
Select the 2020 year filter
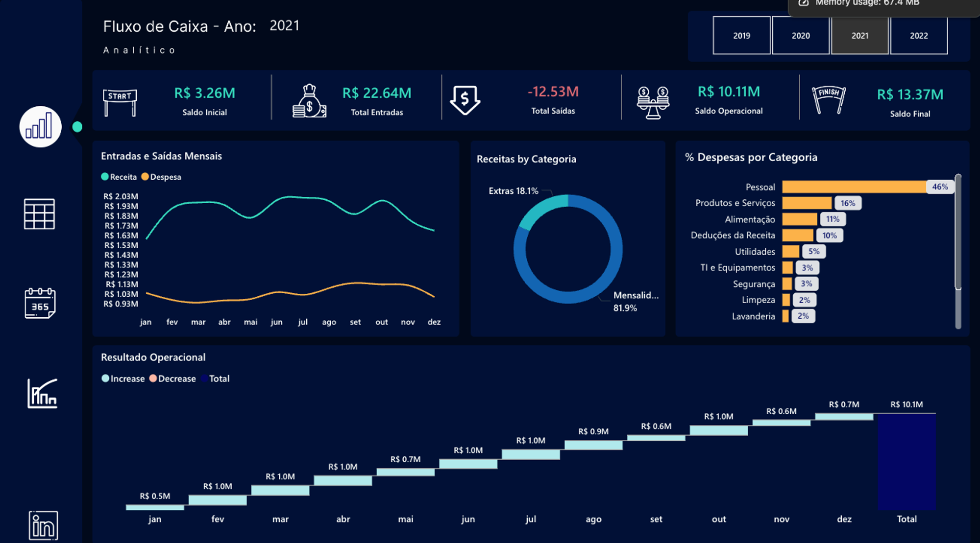[801, 36]
